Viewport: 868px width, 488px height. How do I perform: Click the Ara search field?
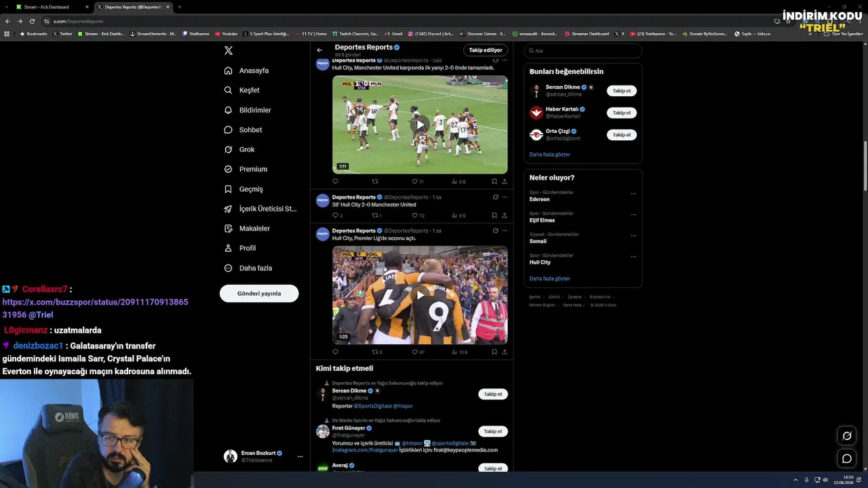(583, 51)
